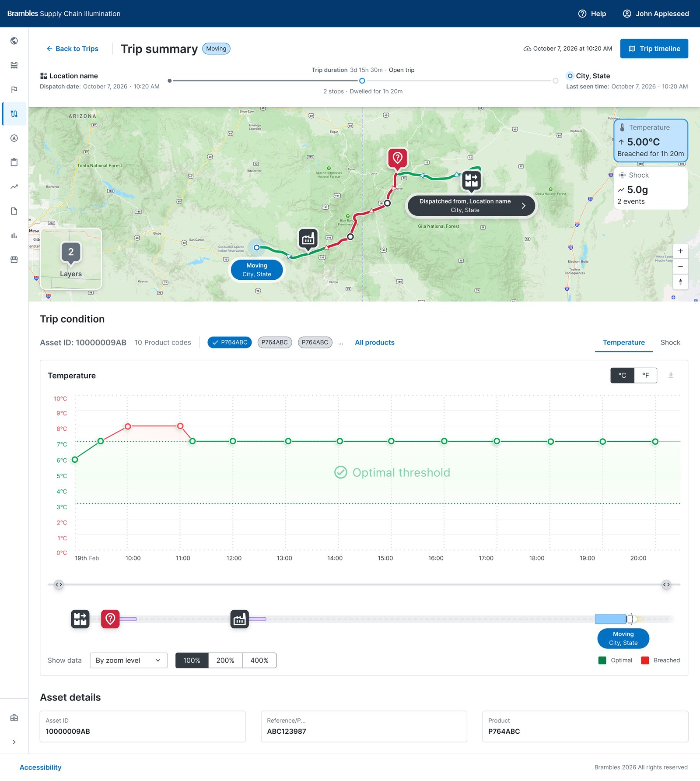
Task: Select the Temperature breach card on map
Action: click(651, 141)
